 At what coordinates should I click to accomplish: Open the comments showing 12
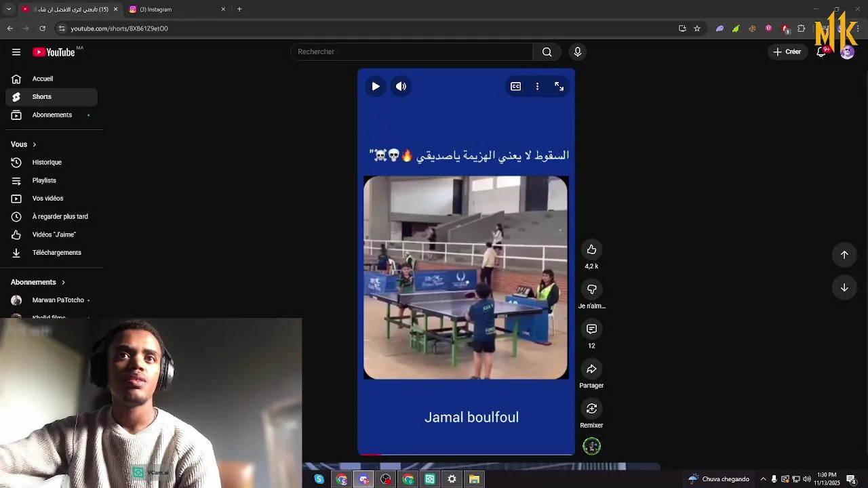[x=591, y=329]
